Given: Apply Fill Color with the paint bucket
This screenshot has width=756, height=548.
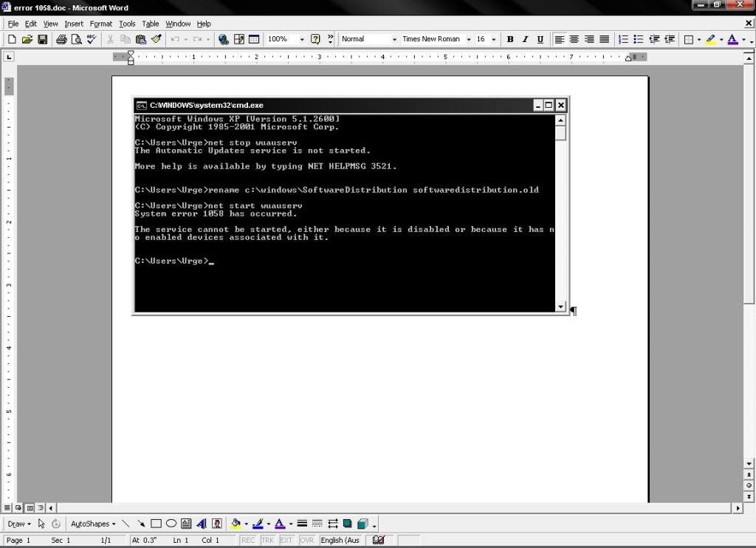Looking at the screenshot, I should [236, 524].
